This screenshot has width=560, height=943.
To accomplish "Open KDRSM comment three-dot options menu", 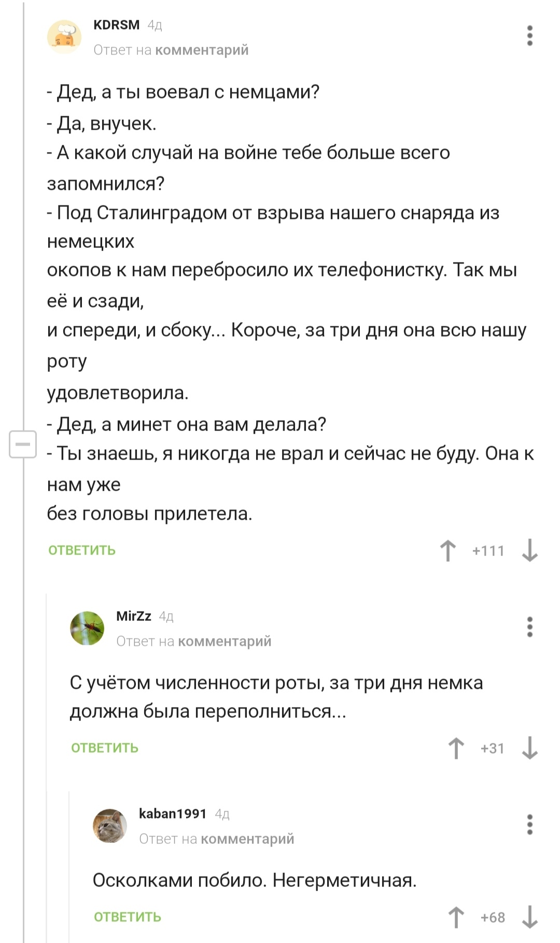I will (529, 36).
